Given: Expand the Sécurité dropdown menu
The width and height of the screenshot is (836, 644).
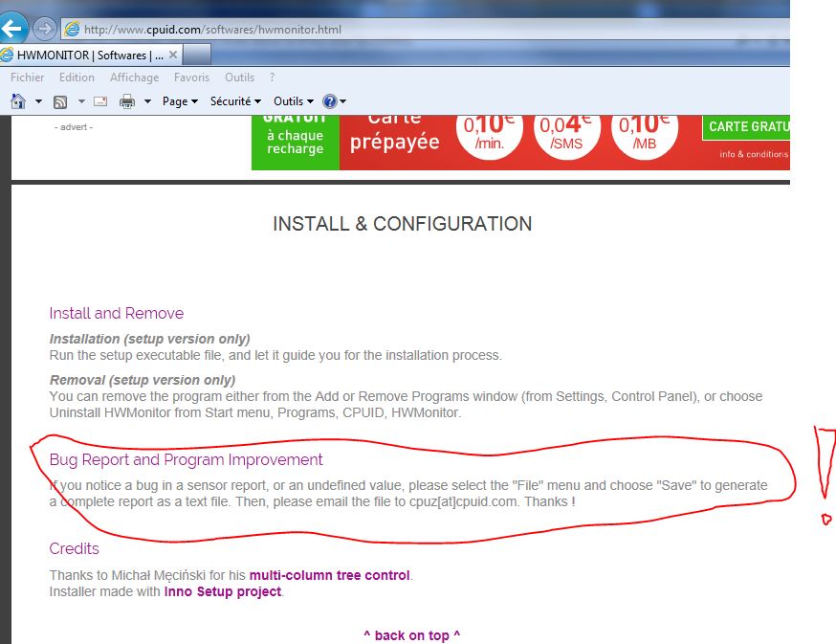Looking at the screenshot, I should tap(234, 101).
